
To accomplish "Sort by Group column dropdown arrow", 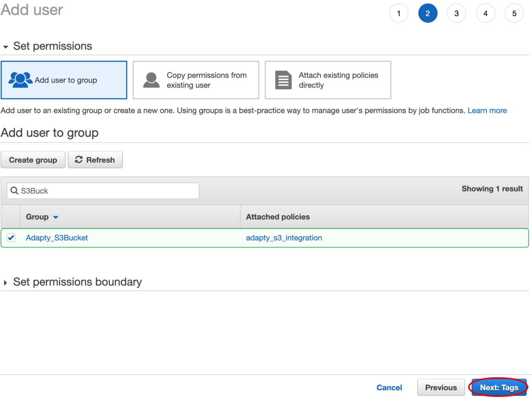I will tap(56, 217).
